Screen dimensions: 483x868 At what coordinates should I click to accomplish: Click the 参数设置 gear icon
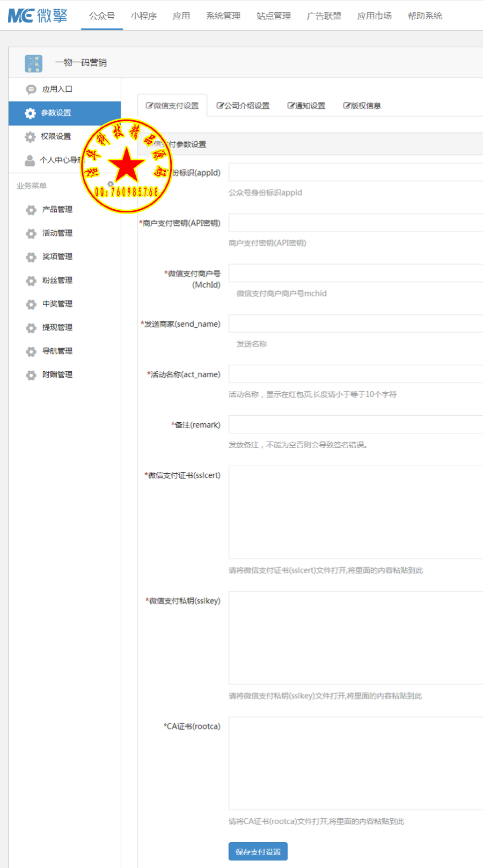[x=31, y=113]
